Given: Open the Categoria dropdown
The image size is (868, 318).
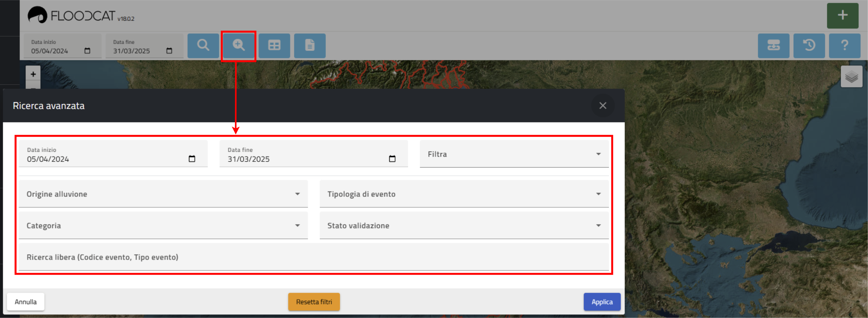Looking at the screenshot, I should point(163,226).
